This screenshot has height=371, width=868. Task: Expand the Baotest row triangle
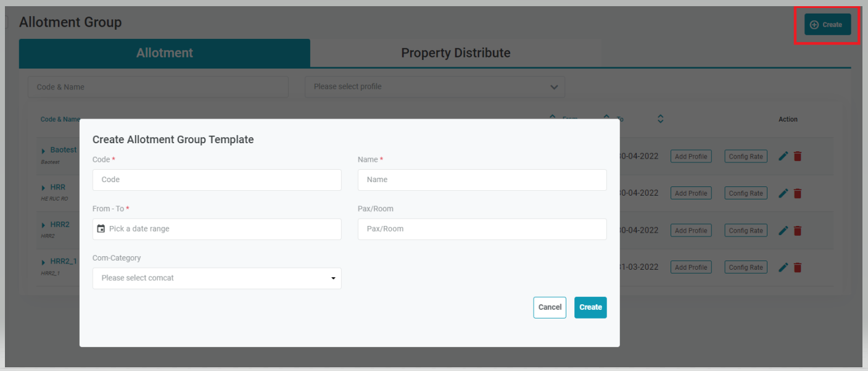coord(44,151)
